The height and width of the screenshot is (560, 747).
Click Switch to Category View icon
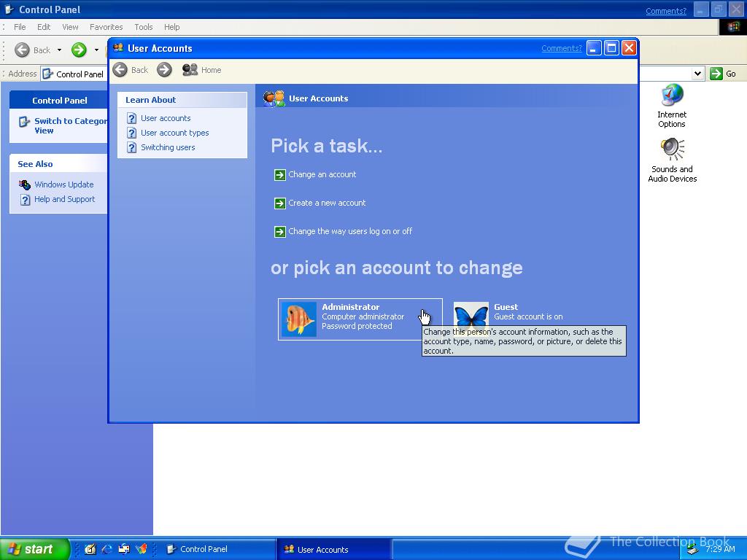pos(24,122)
